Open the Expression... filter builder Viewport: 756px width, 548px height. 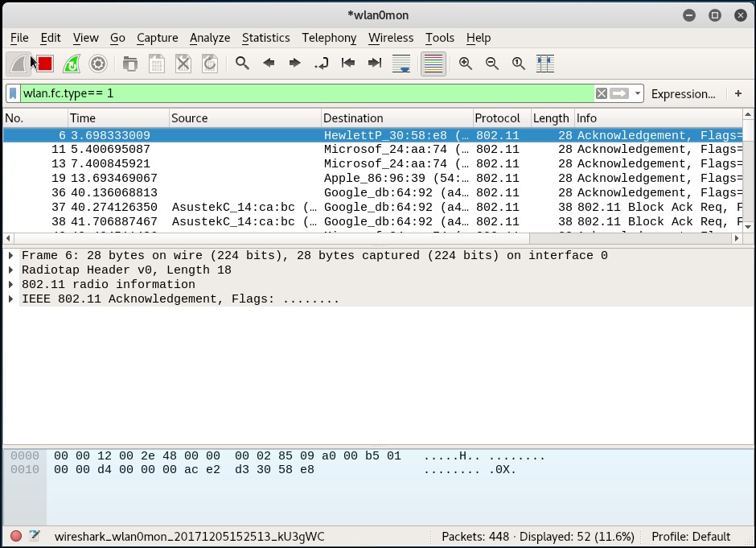coord(683,94)
